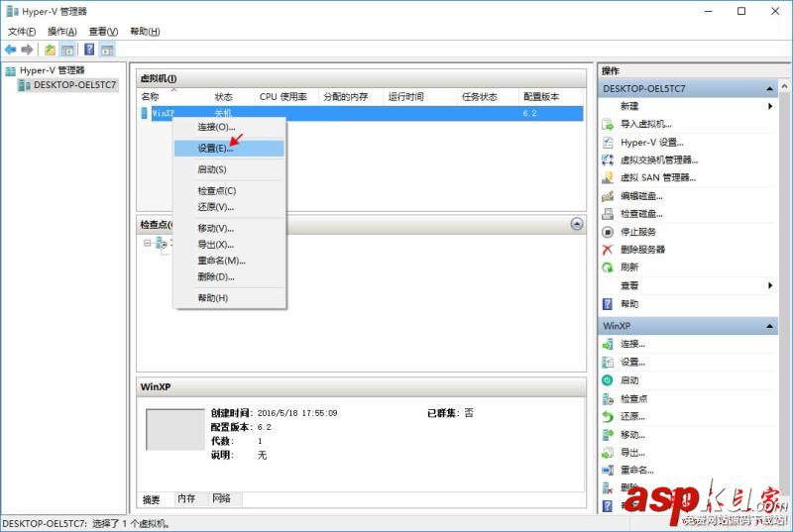Collapse the WinXP actions section
Screen dimensions: 793x532
coord(769,326)
